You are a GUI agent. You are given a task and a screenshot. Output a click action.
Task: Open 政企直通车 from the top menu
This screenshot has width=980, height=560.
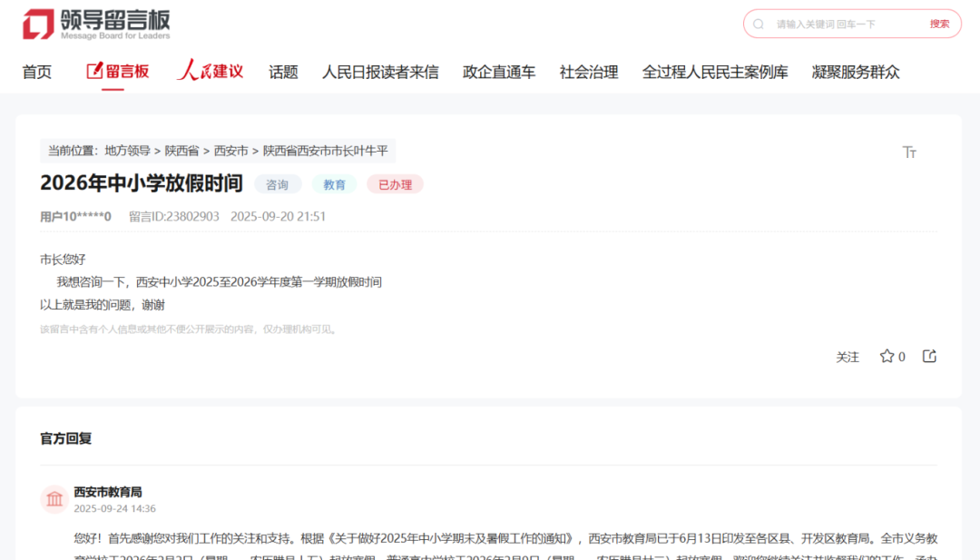(x=499, y=73)
